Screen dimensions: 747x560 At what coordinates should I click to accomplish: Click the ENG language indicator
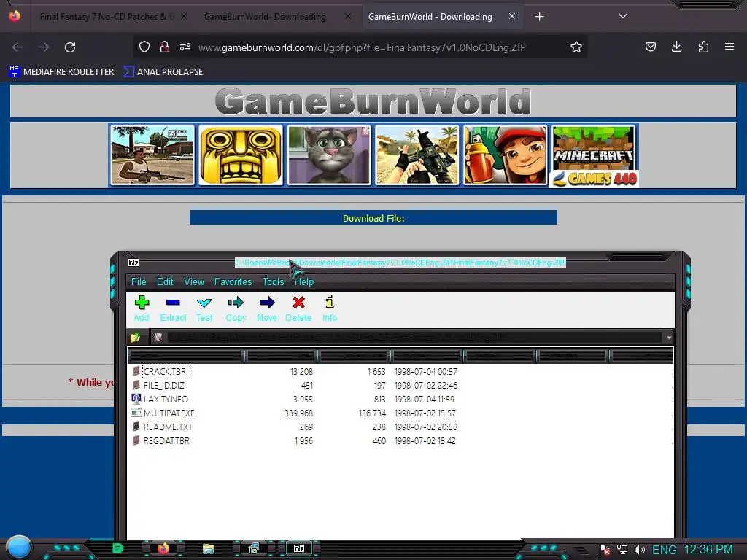(x=664, y=550)
